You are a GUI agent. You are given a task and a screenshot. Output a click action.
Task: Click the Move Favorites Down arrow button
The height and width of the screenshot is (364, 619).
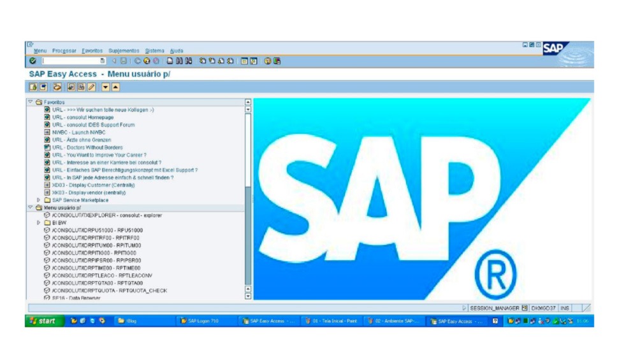click(105, 87)
